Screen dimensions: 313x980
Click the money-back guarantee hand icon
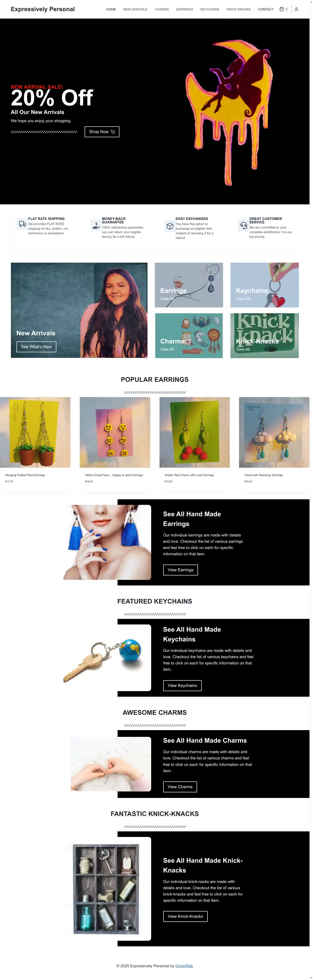[x=96, y=225]
